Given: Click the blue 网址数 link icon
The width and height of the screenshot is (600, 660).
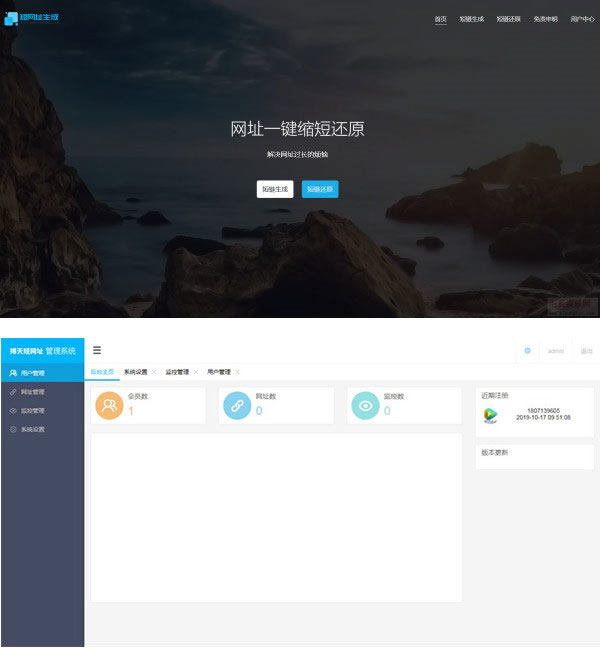Looking at the screenshot, I should click(236, 406).
